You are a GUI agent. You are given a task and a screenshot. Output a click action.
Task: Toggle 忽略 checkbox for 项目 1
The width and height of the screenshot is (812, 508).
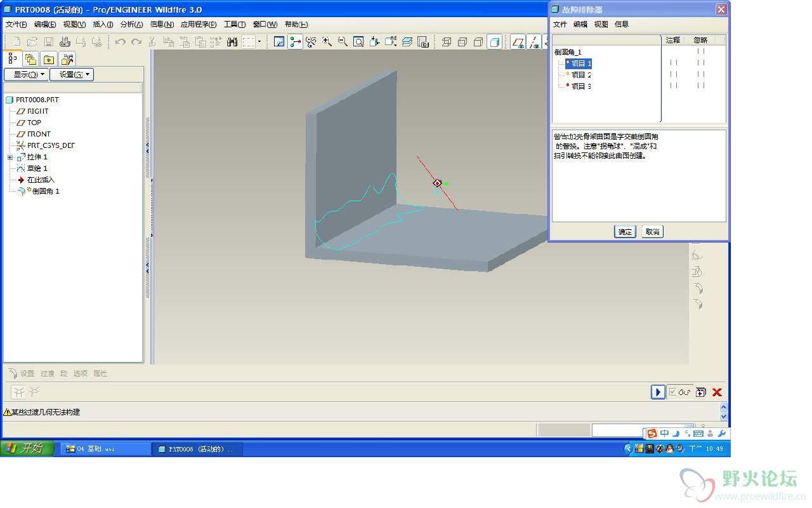click(700, 63)
